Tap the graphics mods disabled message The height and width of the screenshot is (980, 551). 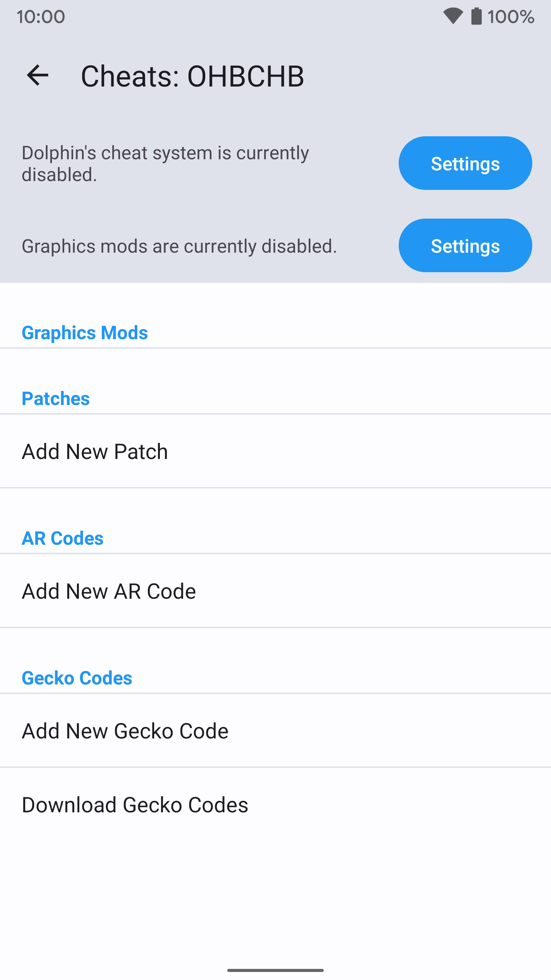pos(179,247)
